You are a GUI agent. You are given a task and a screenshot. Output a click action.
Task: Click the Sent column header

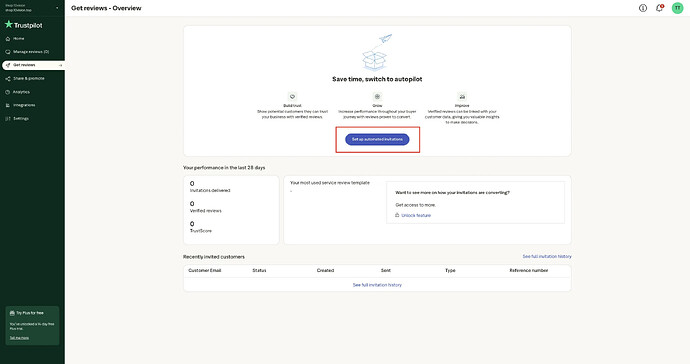pyautogui.click(x=385, y=270)
